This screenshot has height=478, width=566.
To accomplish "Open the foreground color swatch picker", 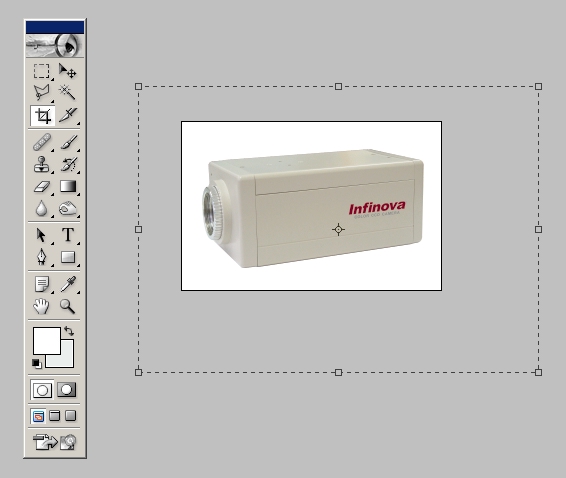I will coord(47,341).
